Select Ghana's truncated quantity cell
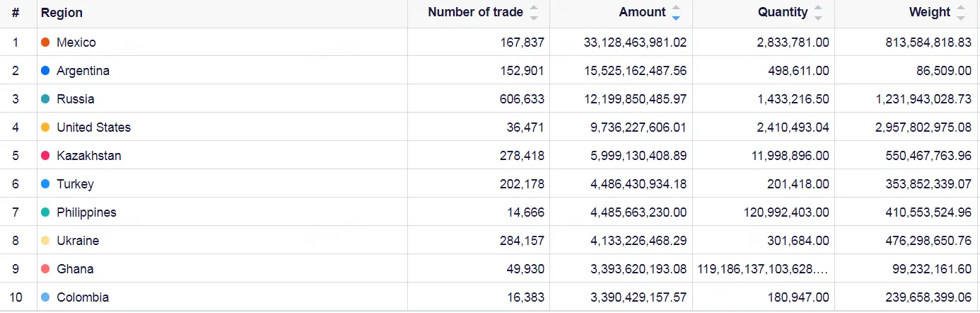Image resolution: width=980 pixels, height=313 pixels. [764, 269]
